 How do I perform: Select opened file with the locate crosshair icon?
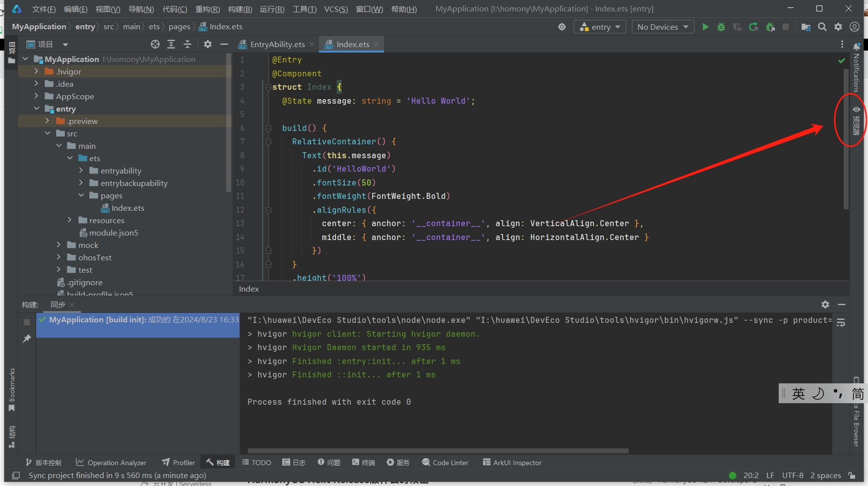point(155,44)
